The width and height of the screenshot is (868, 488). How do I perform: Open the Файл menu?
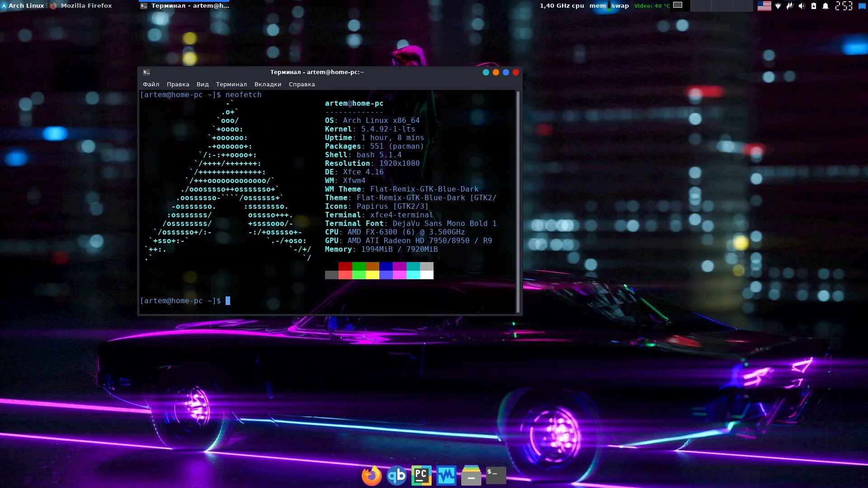coord(151,84)
